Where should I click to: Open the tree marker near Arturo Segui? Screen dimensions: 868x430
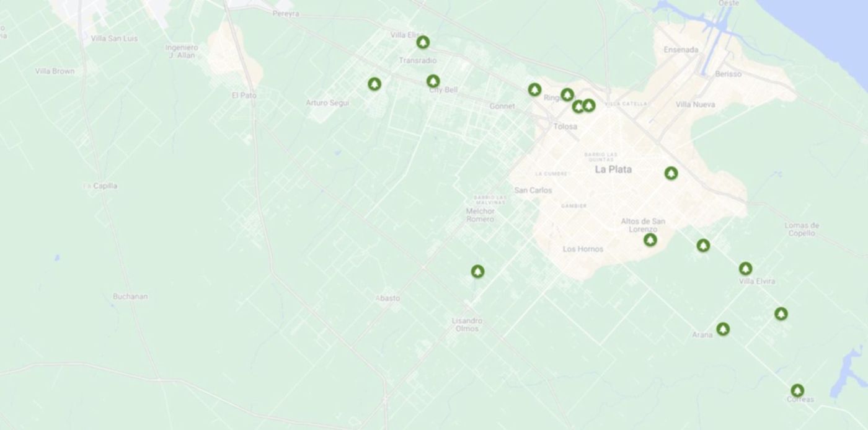pos(374,84)
